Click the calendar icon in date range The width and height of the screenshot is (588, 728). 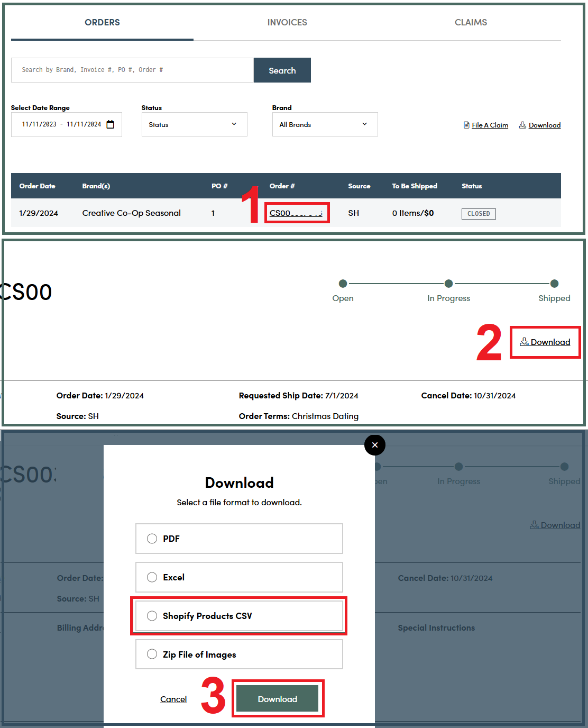pos(110,124)
